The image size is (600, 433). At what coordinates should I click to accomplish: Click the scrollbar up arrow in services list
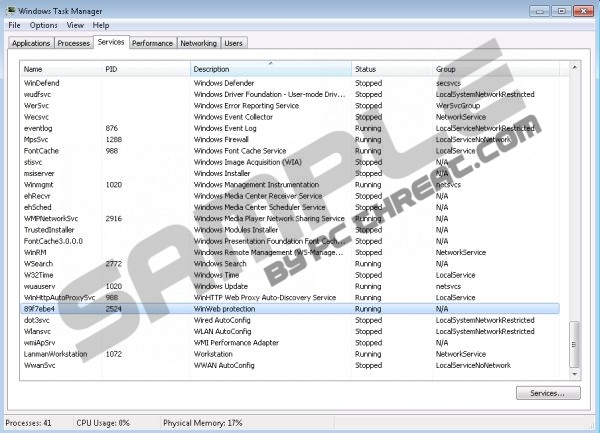click(x=573, y=67)
